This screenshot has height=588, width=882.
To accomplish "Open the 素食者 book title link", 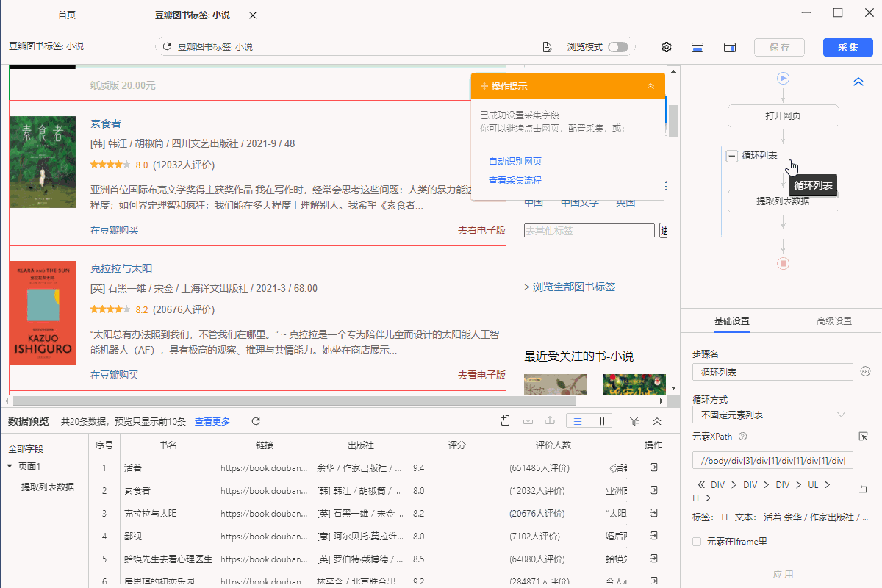I will [x=106, y=123].
